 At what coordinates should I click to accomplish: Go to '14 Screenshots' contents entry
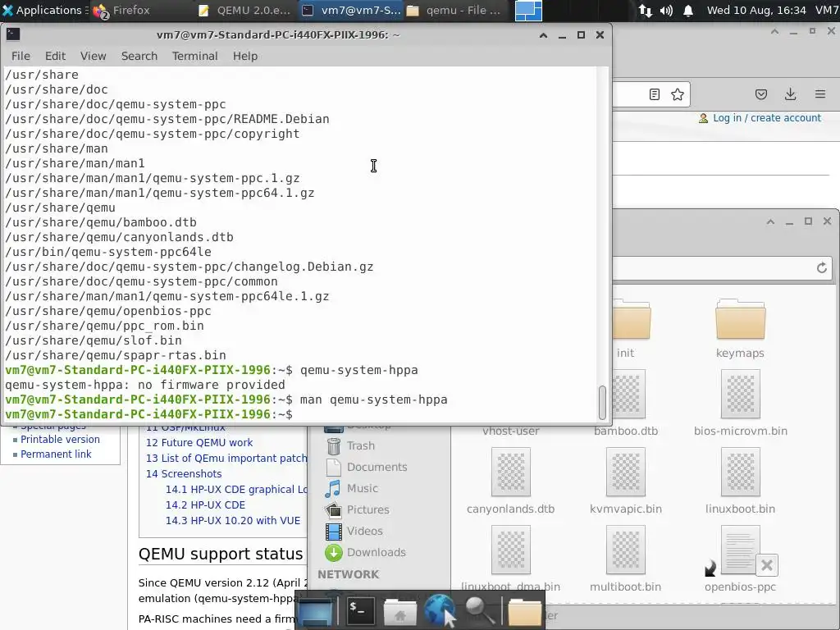pos(184,473)
